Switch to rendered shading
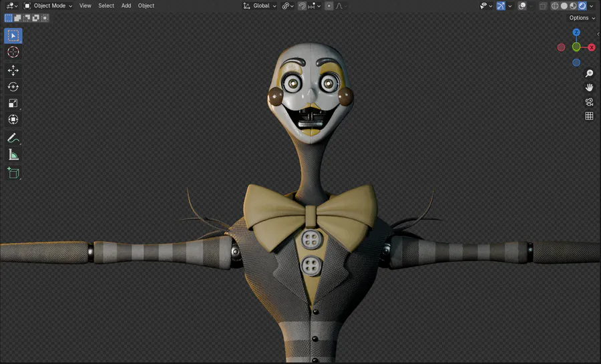Viewport: 601px width, 364px height. (582, 6)
